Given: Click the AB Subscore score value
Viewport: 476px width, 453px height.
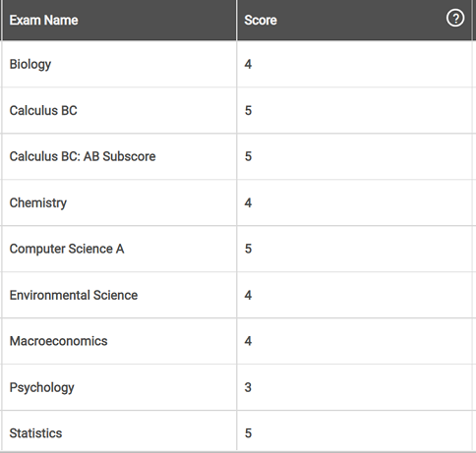Looking at the screenshot, I should pos(248,156).
